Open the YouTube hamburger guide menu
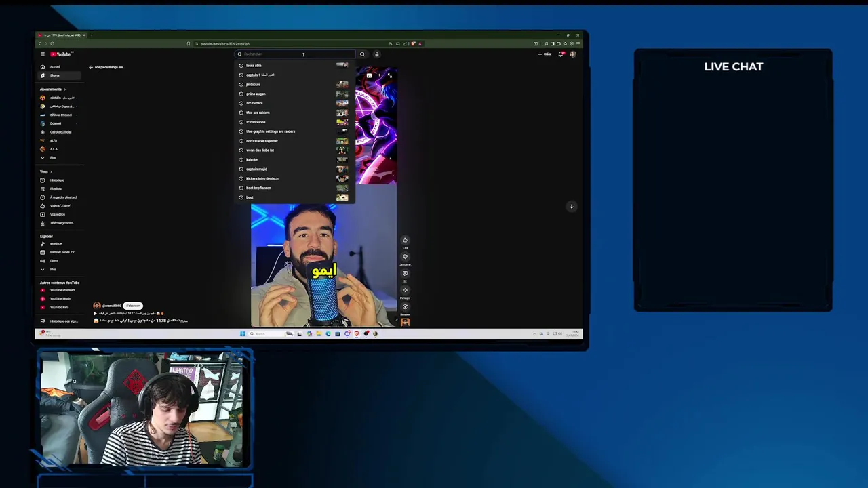This screenshot has height=488, width=868. [x=42, y=54]
